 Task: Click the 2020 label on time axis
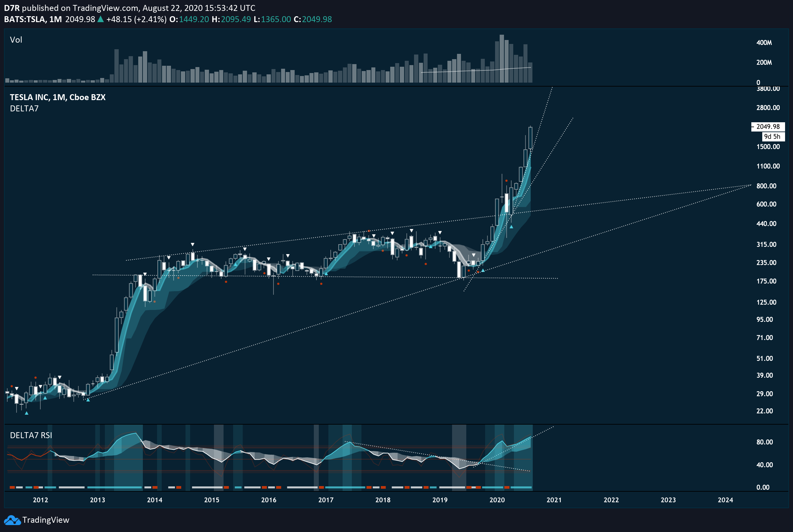(497, 500)
